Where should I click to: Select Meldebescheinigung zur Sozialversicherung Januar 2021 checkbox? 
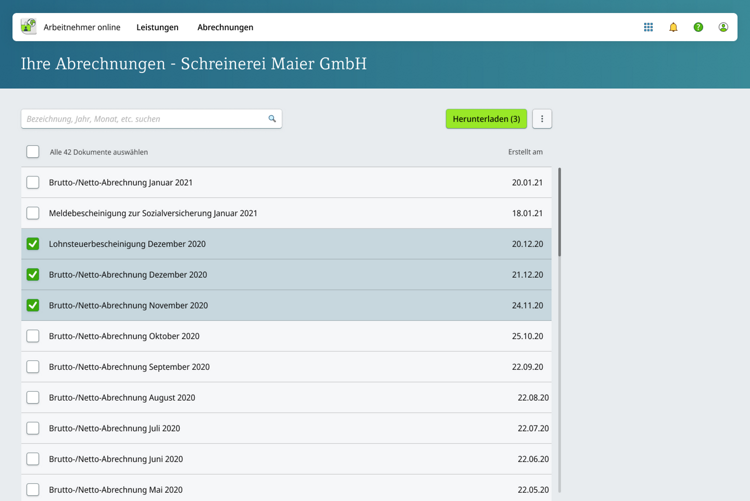coord(33,213)
